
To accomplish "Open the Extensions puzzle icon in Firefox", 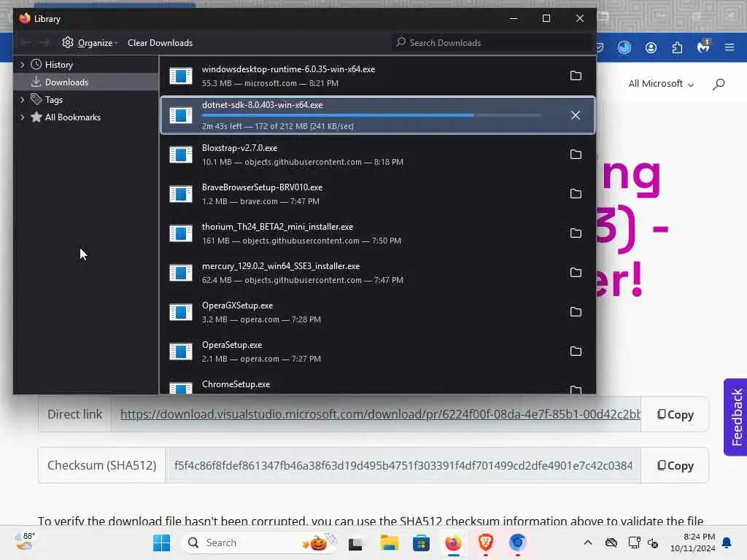I will point(677,47).
